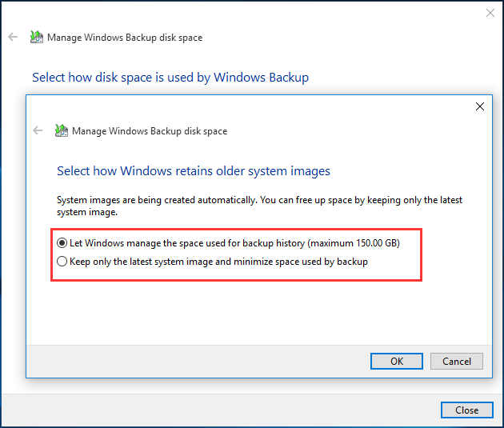Confirm with the OK button

[x=397, y=361]
